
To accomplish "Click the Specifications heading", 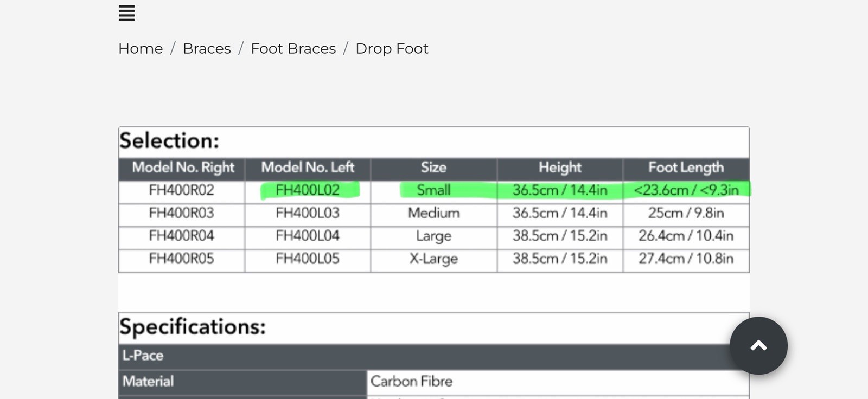I will click(193, 327).
